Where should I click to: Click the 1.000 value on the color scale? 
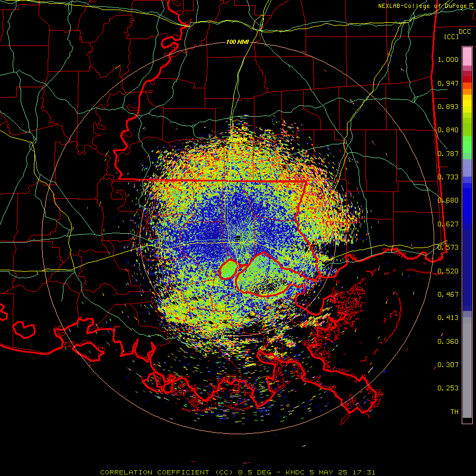pyautogui.click(x=448, y=59)
